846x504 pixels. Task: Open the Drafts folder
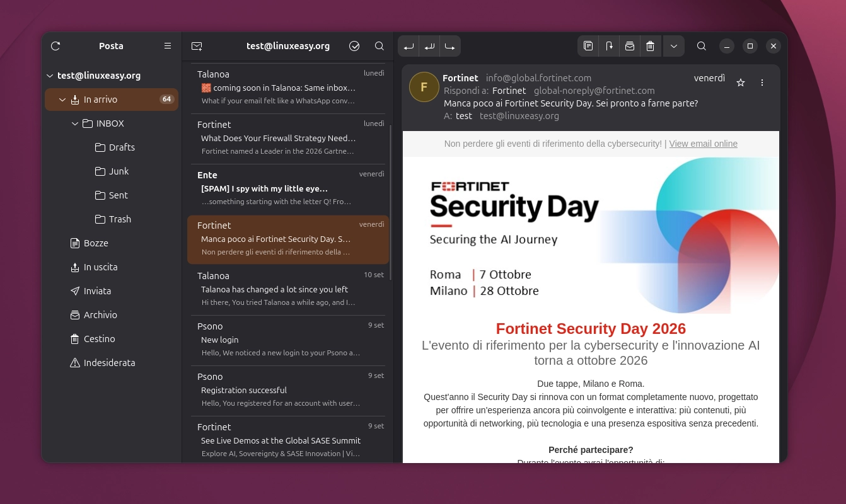(x=112, y=147)
